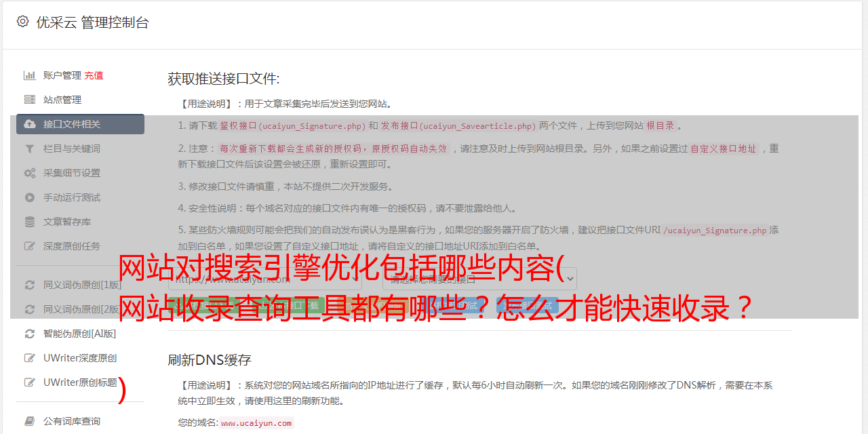Click the green 鉴权接口下载 button
The width and height of the screenshot is (868, 434).
coord(203,307)
